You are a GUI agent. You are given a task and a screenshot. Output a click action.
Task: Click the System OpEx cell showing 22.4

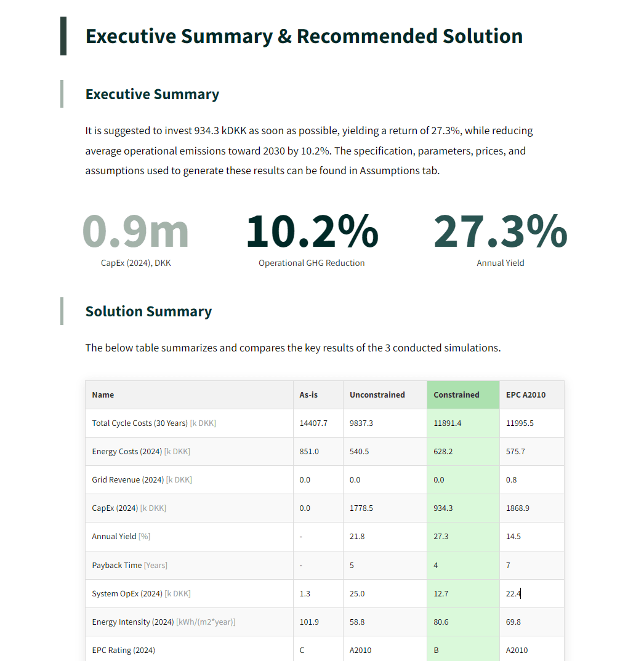click(x=513, y=593)
